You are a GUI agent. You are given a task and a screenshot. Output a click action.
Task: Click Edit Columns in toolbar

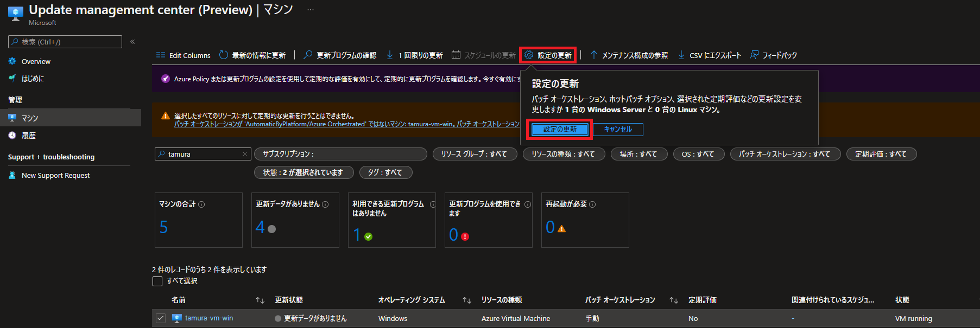pos(183,55)
